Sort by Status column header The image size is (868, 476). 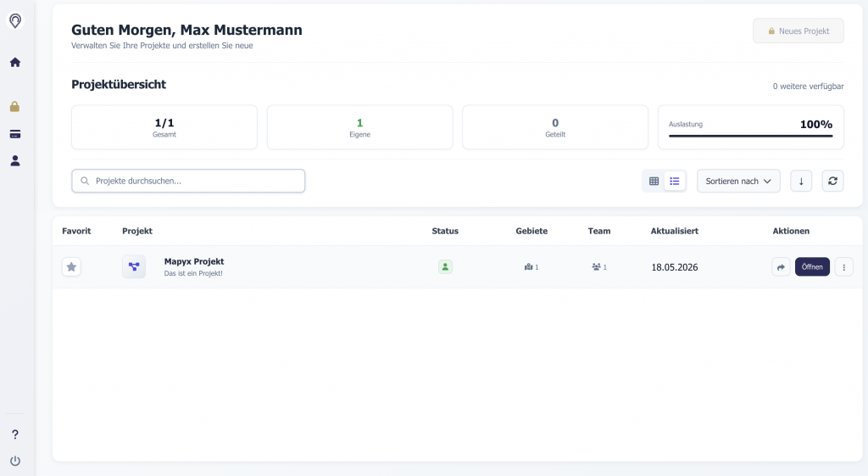(x=445, y=231)
